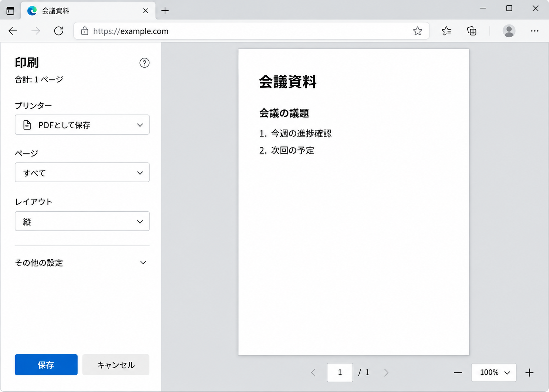The image size is (549, 392).
Task: Click the browser back arrow
Action: [13, 31]
